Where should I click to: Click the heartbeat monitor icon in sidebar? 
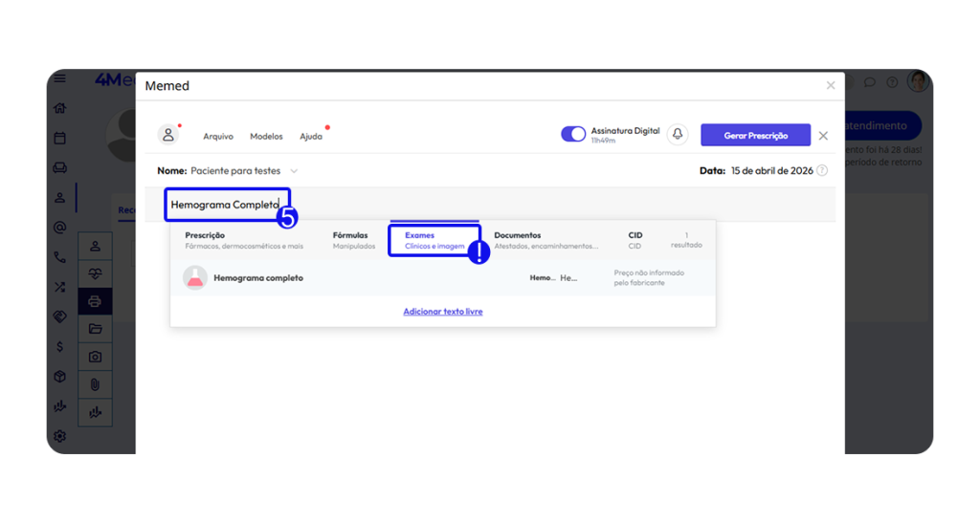pos(95,273)
